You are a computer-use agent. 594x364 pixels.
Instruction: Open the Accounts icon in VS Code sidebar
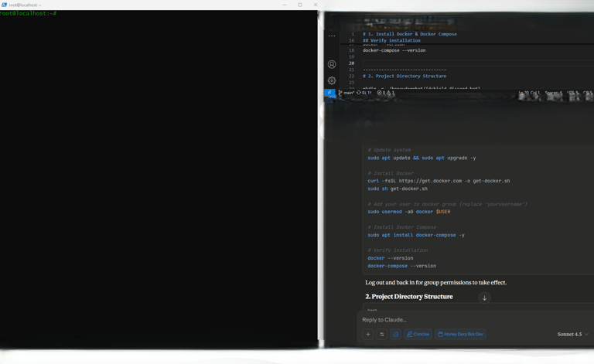point(332,64)
